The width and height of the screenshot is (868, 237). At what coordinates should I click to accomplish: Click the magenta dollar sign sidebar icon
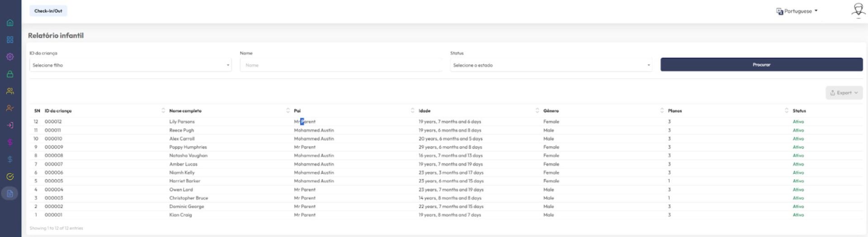click(10, 142)
